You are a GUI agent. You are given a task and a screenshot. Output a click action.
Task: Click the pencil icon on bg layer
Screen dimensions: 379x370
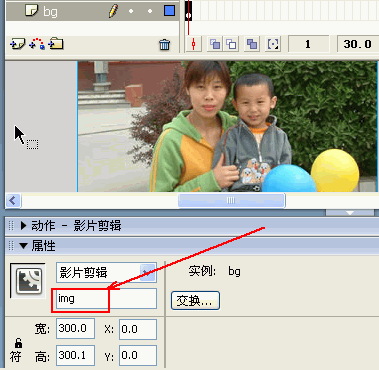(113, 11)
